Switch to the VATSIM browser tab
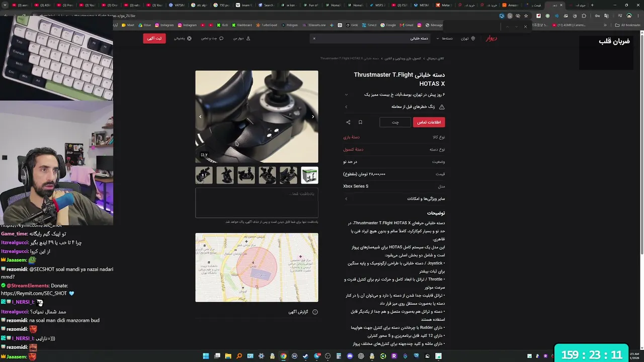Viewport: 644px width, 362px height. (177, 5)
